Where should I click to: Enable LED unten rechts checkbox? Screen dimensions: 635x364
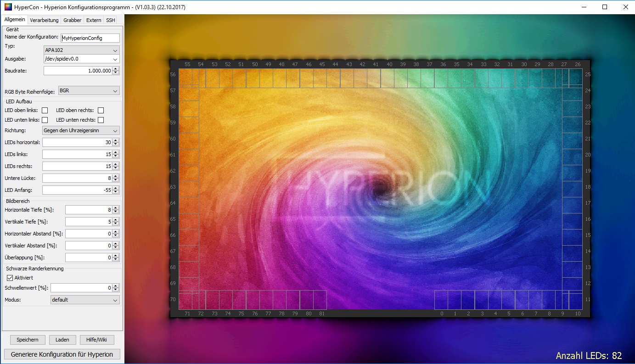[x=101, y=120]
